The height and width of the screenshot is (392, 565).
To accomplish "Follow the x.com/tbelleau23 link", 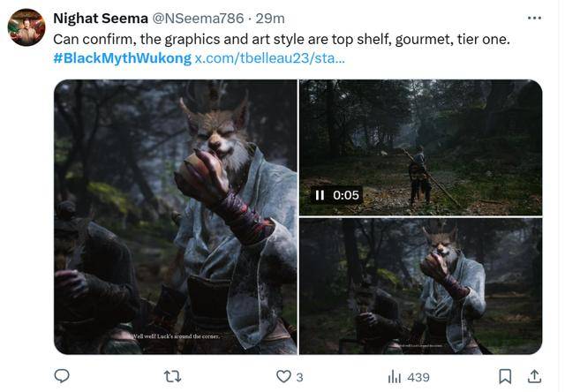I will pos(269,58).
